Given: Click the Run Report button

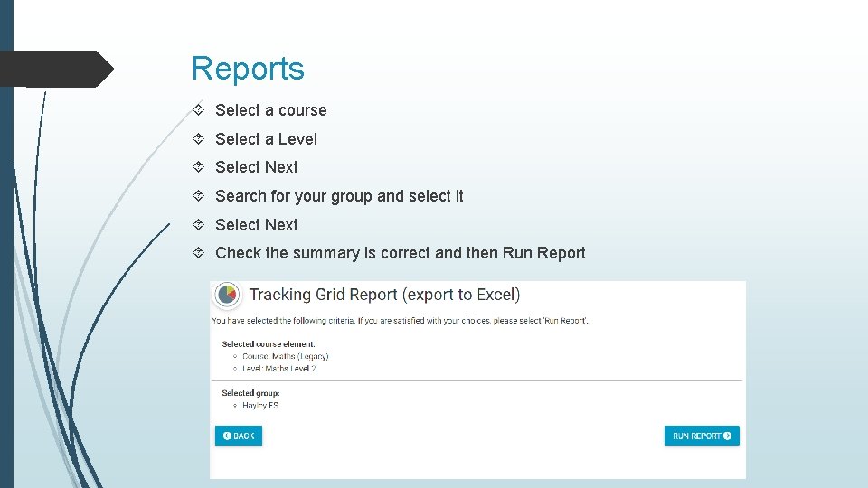Looking at the screenshot, I should [x=702, y=436].
